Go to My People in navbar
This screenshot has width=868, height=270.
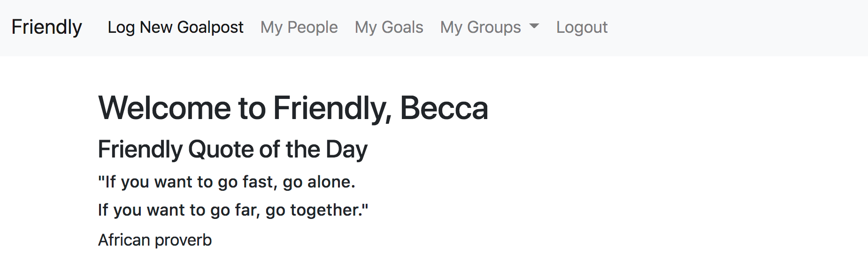[299, 27]
